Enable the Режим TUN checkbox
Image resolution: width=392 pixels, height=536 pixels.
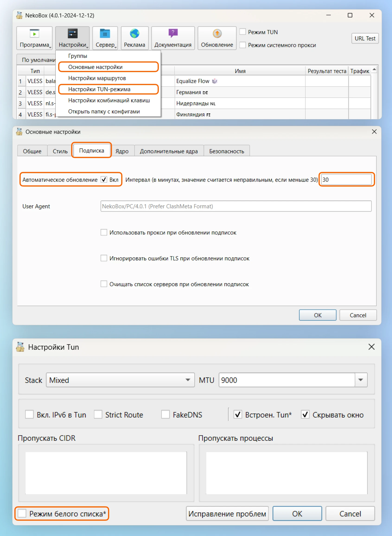tap(242, 32)
